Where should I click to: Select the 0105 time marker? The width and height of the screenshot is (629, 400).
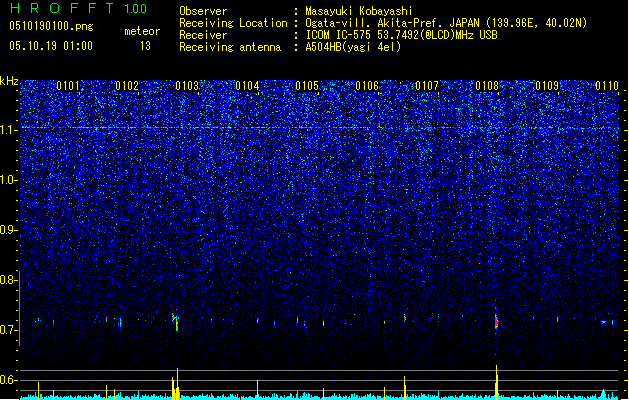pos(307,86)
